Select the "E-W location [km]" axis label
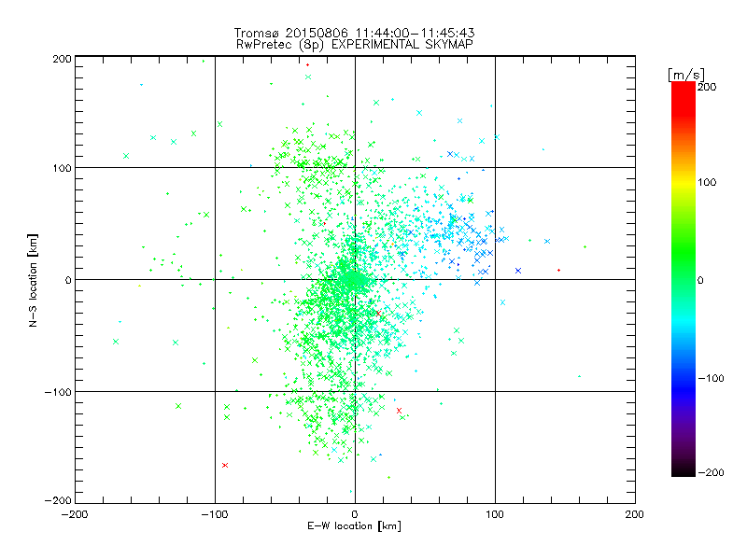Image resolution: width=747 pixels, height=560 pixels. pos(354,525)
